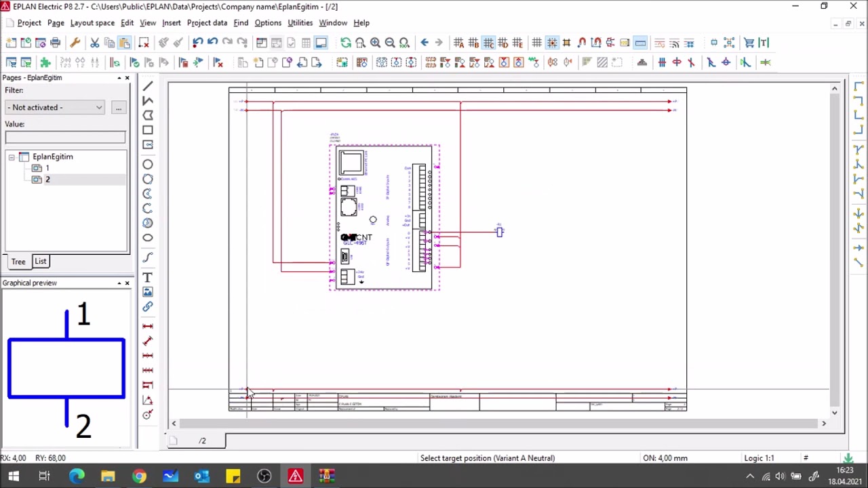The width and height of the screenshot is (868, 488).
Task: Select the Rectangle drawing tool
Action: tap(148, 130)
